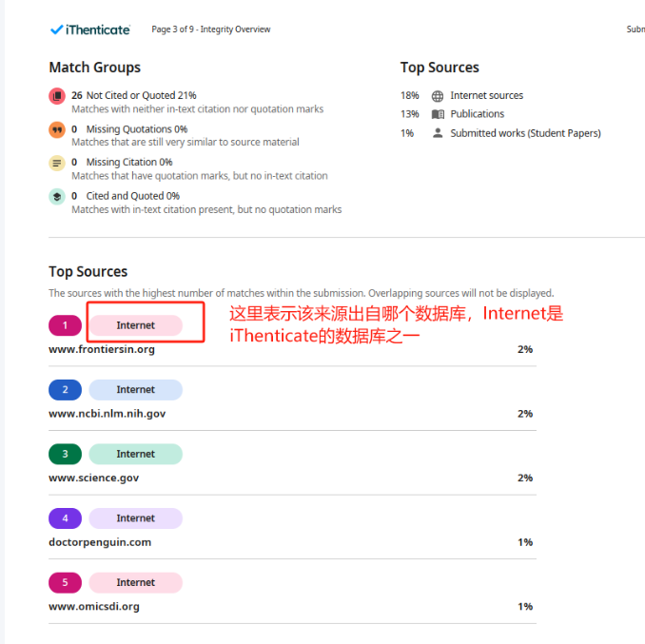Click 'Cited and Quoted 0%' text
Viewport: 645px width, 644px height.
[133, 196]
